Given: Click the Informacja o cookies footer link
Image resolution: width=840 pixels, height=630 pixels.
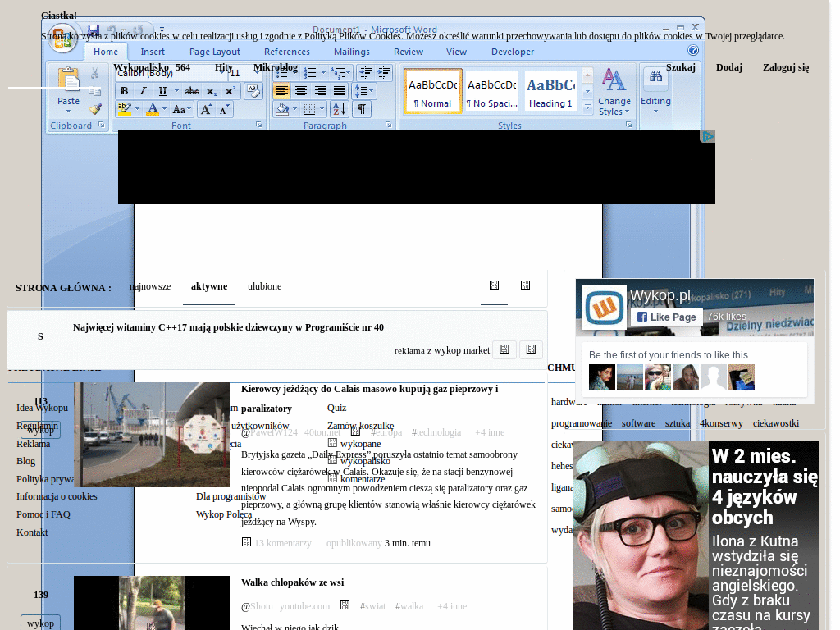Looking at the screenshot, I should [57, 496].
